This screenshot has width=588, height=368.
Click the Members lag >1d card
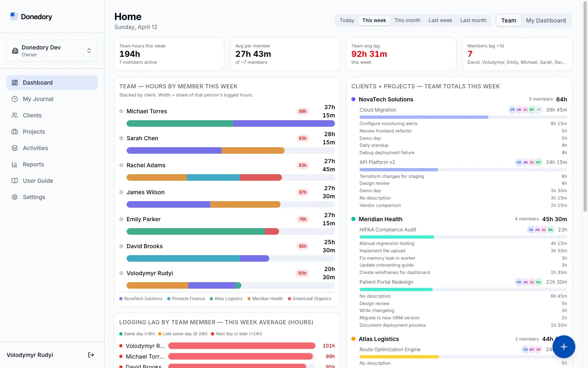(x=517, y=54)
